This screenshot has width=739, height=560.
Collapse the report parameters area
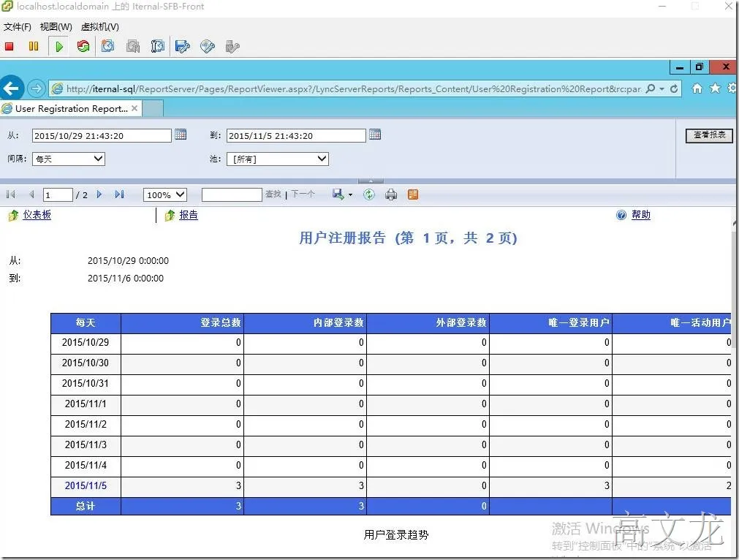point(371,181)
